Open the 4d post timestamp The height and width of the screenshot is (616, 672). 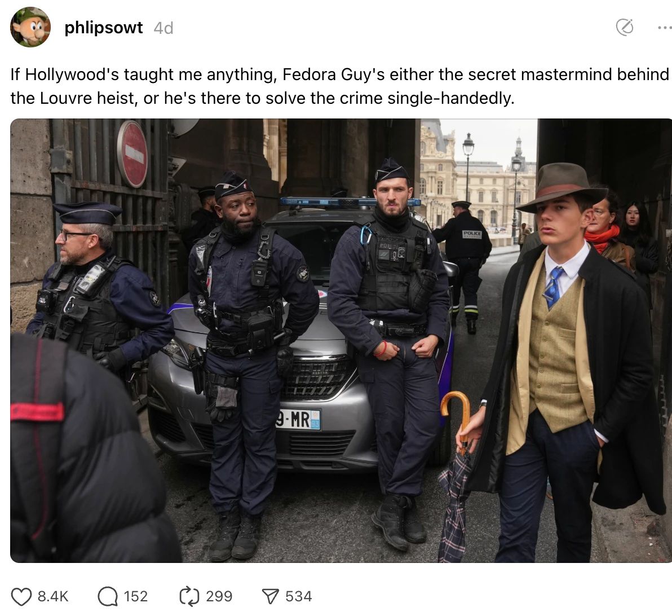tap(163, 28)
